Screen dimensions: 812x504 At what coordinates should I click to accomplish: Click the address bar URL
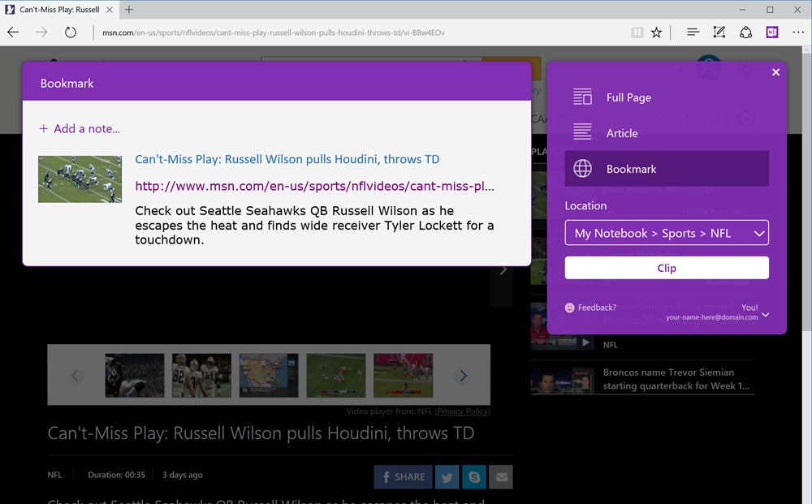[x=274, y=32]
